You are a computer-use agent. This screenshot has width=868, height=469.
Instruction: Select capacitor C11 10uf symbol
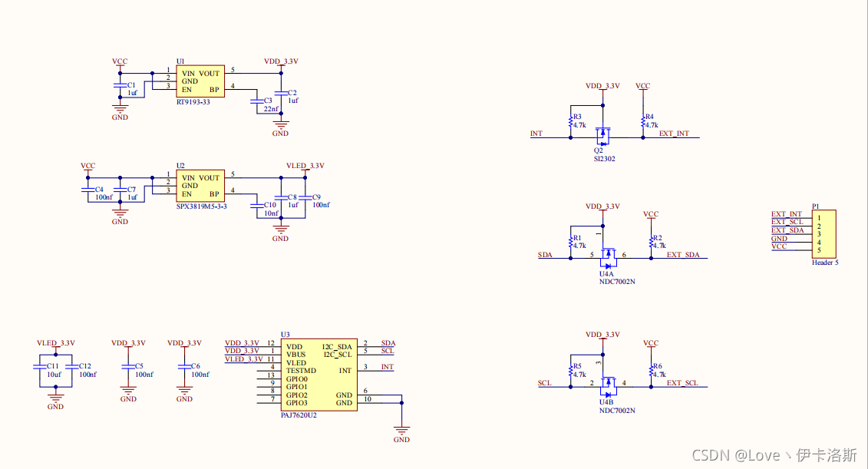[40, 367]
